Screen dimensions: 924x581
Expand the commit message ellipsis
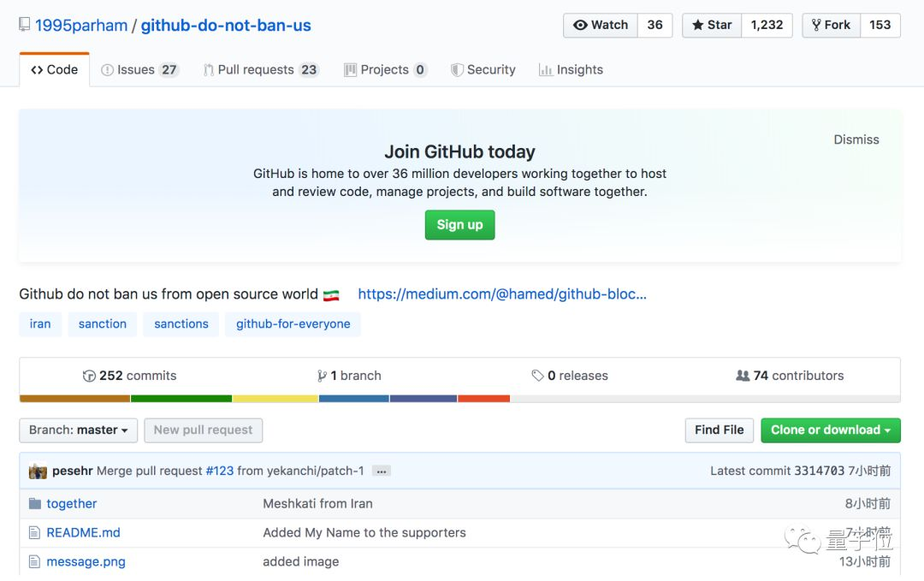coord(382,471)
